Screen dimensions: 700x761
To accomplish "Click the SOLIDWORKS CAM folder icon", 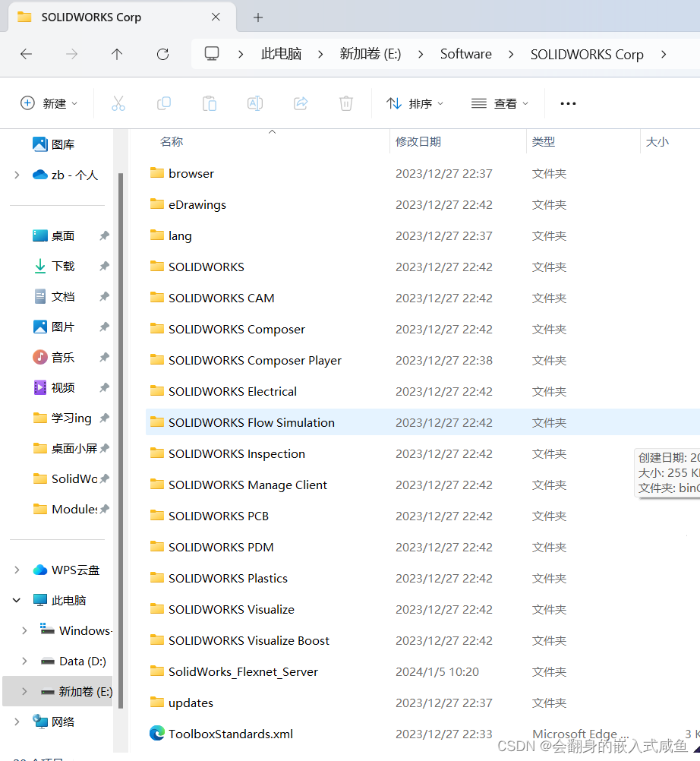I will tap(156, 298).
